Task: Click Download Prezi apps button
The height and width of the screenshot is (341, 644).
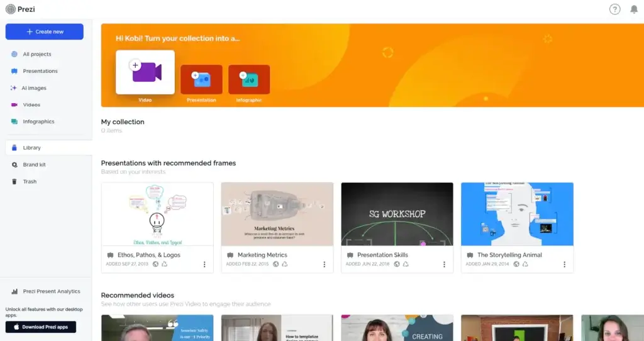Action: pos(41,327)
